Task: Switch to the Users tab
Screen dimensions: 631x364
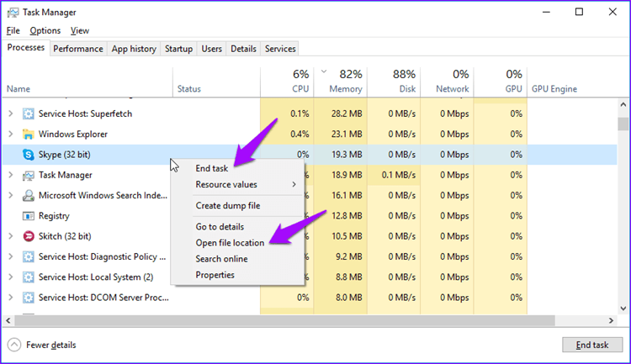Action: tap(212, 49)
